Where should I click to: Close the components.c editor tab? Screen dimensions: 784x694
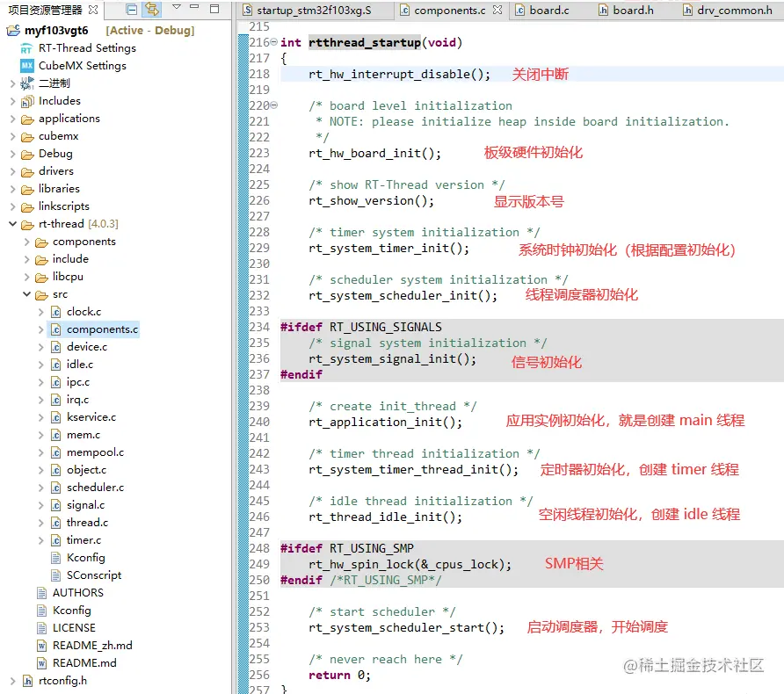497,10
